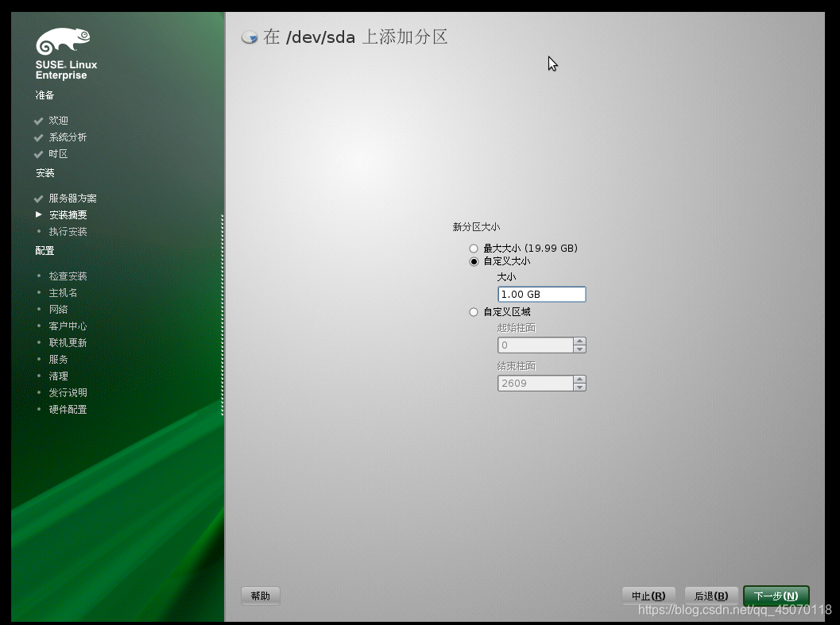
Task: Select 清理 step in sidebar
Action: 58,376
